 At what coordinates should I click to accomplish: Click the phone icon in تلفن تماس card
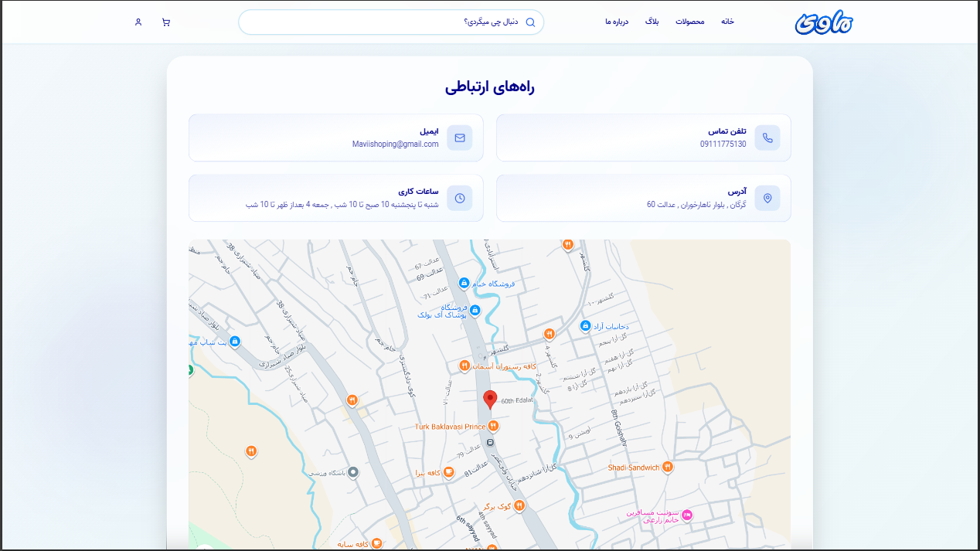767,138
